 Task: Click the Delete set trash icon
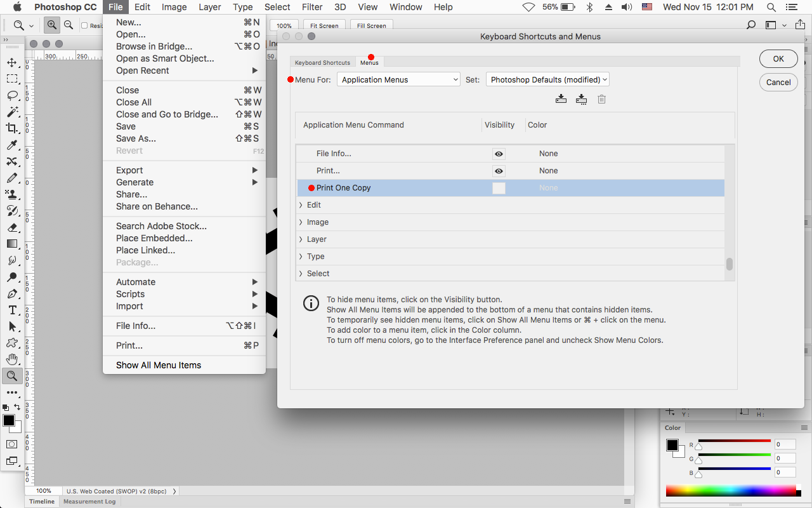coord(601,99)
